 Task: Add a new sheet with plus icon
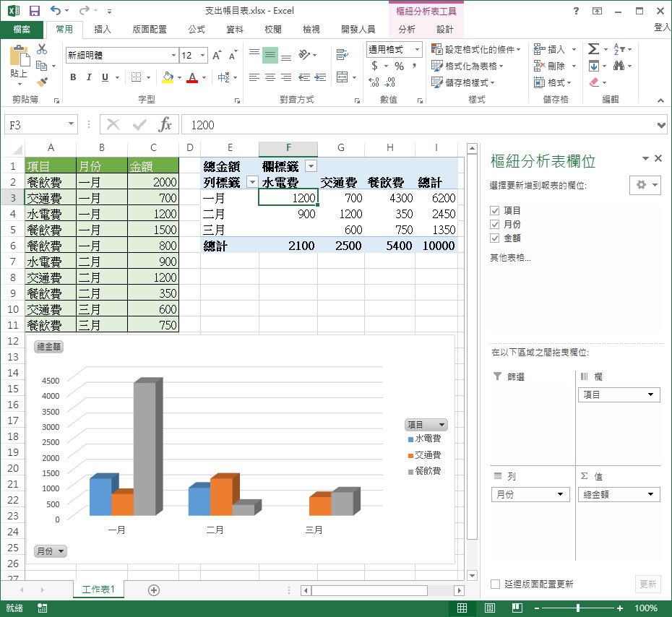[154, 590]
